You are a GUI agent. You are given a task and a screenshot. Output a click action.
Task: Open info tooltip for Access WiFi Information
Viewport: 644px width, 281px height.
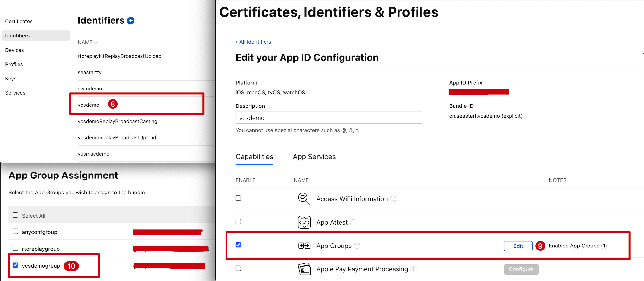point(393,199)
